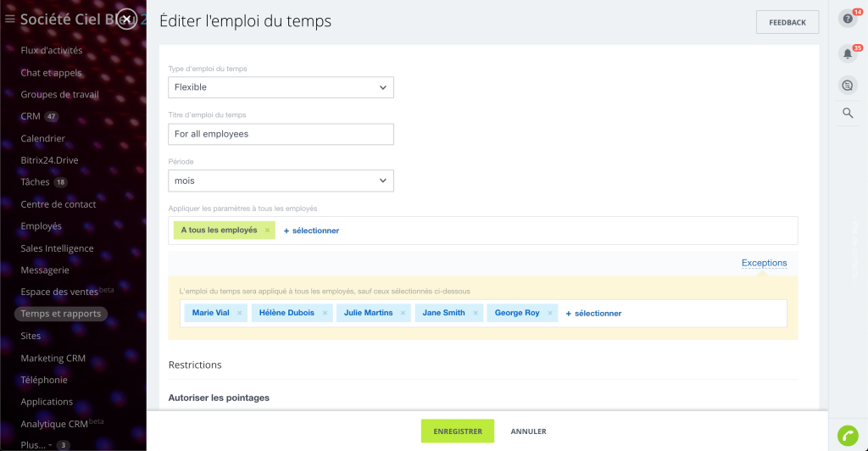Open the schedule type dropdown 'Flexible'

tap(281, 87)
